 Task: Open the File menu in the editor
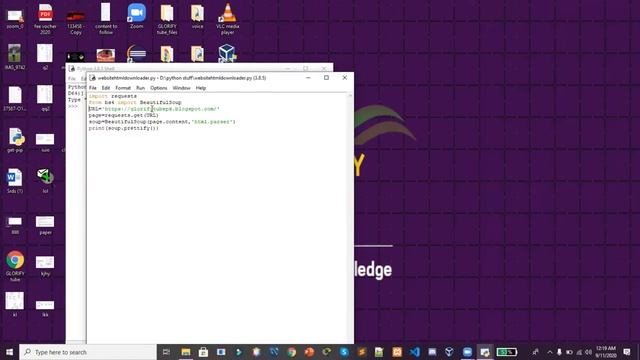93,88
